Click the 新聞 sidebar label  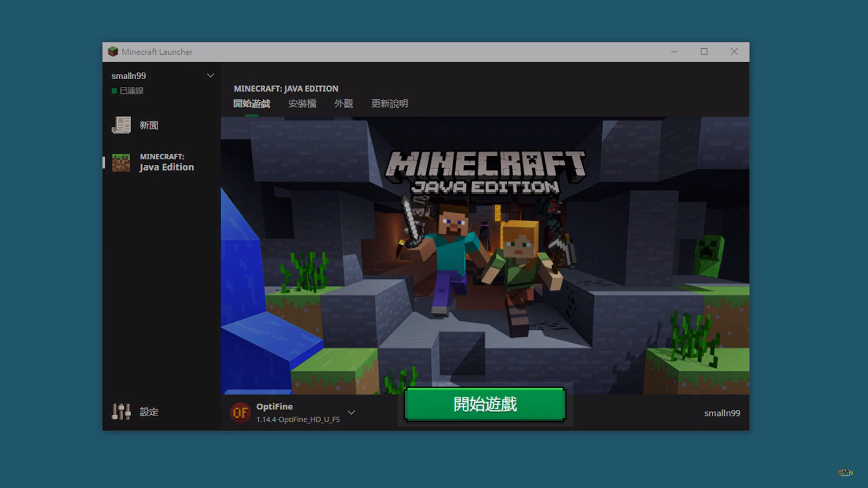[x=149, y=125]
